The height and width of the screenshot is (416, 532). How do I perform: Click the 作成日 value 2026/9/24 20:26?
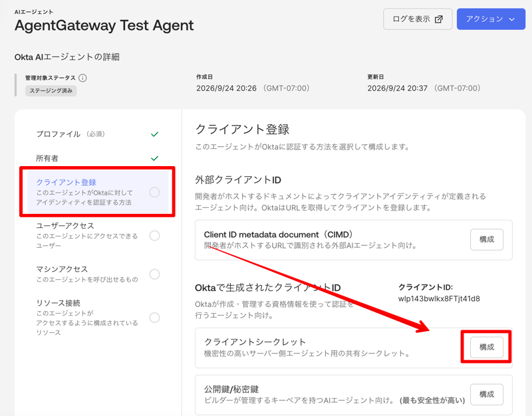click(226, 88)
